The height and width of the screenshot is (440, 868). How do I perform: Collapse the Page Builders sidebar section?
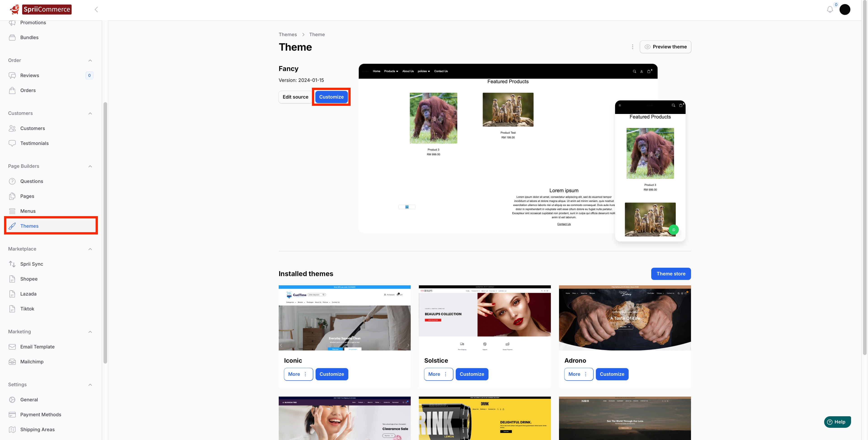tap(90, 166)
